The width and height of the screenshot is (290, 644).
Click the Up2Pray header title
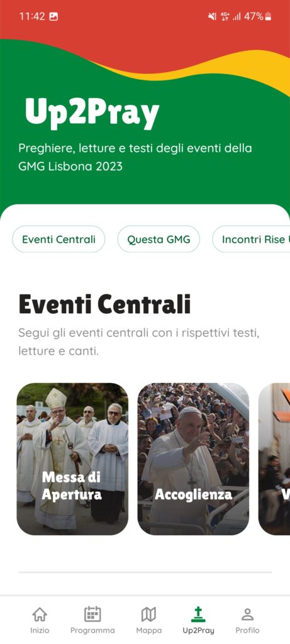(92, 113)
